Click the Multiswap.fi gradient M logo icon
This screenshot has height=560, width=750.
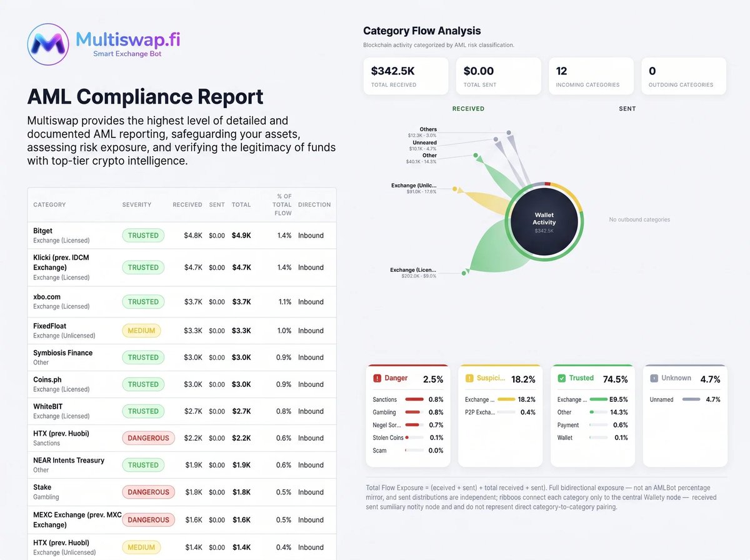(48, 44)
